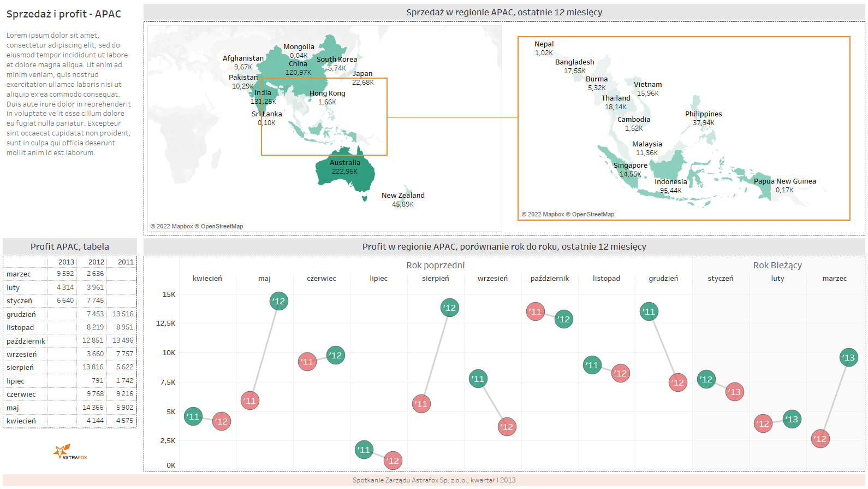Select the green '12 marker for maj
Viewport: 868px width, 489px height.
[x=279, y=301]
